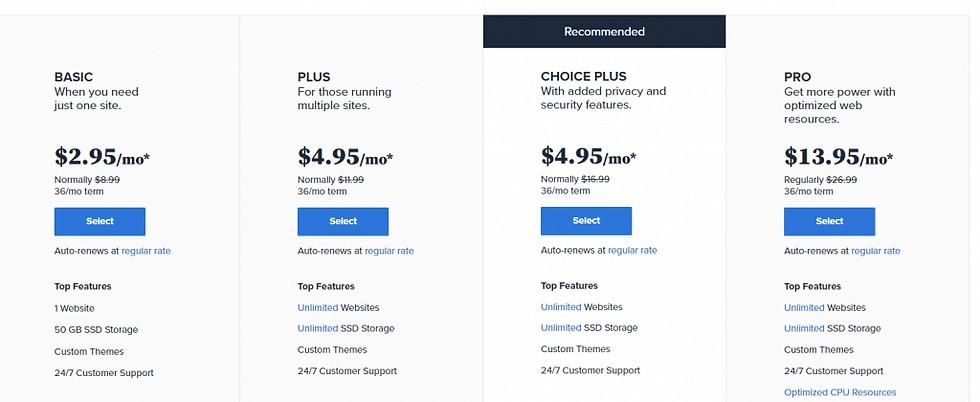Click the PRO plan heading
The width and height of the screenshot is (980, 402).
point(798,77)
